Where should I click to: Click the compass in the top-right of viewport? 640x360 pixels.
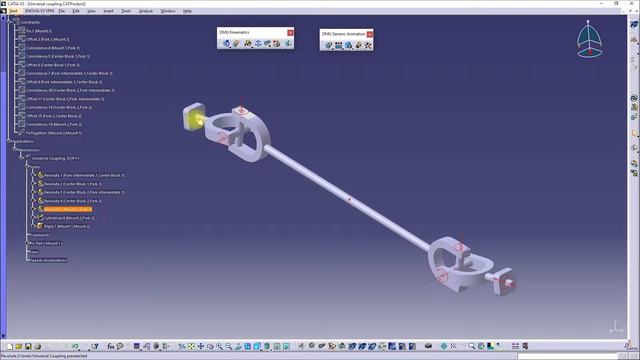click(589, 39)
